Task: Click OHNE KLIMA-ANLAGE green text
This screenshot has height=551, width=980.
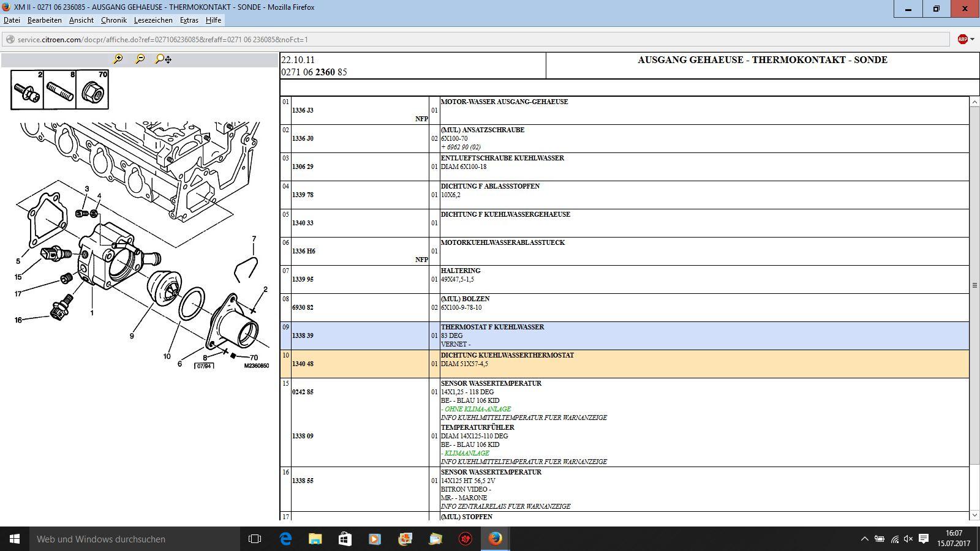Action: tap(476, 409)
